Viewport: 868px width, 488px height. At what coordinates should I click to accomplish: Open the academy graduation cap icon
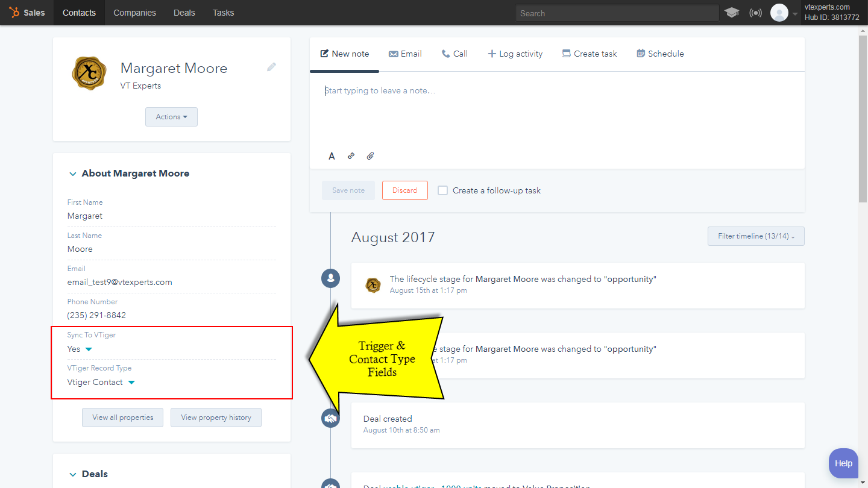tap(732, 13)
